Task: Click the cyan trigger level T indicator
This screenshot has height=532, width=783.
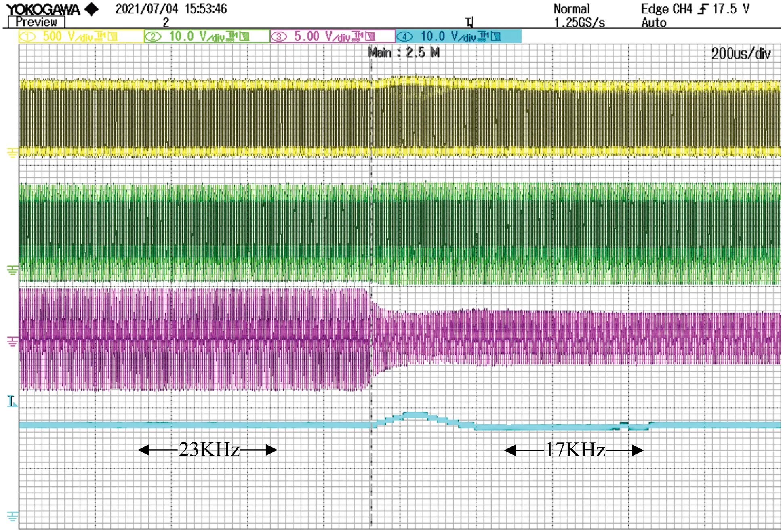Action: coord(12,401)
